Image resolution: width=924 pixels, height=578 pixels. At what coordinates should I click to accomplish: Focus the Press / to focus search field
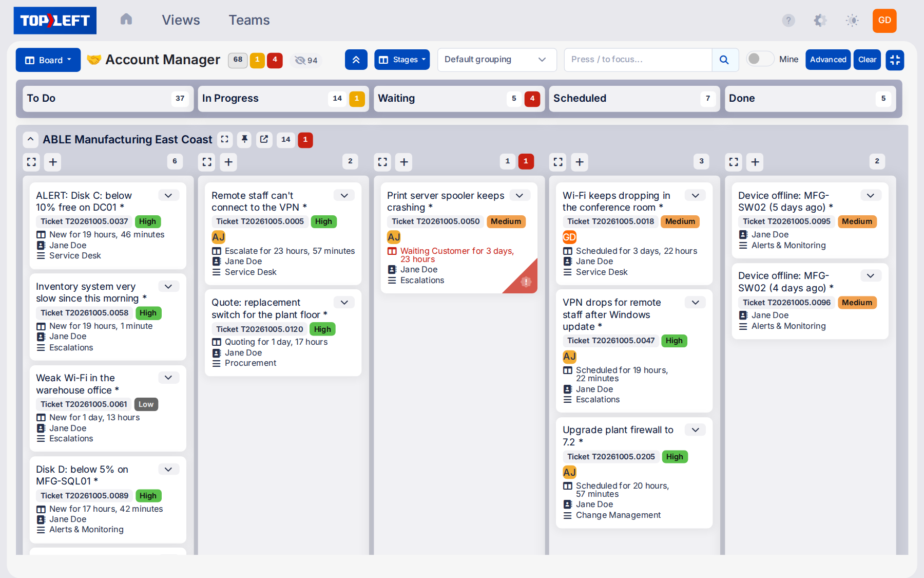tap(638, 60)
